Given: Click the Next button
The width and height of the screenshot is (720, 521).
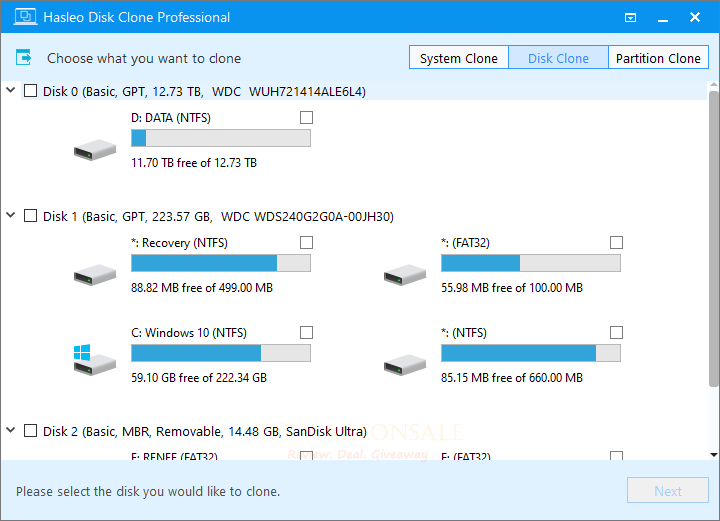Looking at the screenshot, I should coord(668,491).
